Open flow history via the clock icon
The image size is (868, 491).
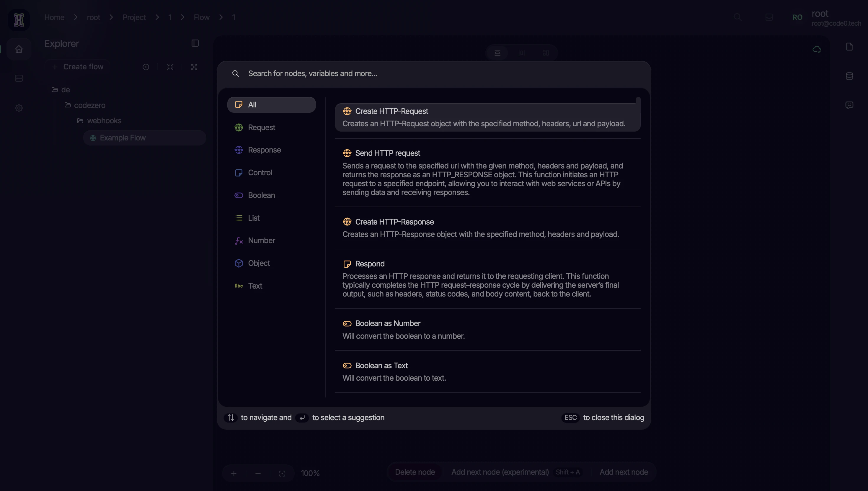146,67
